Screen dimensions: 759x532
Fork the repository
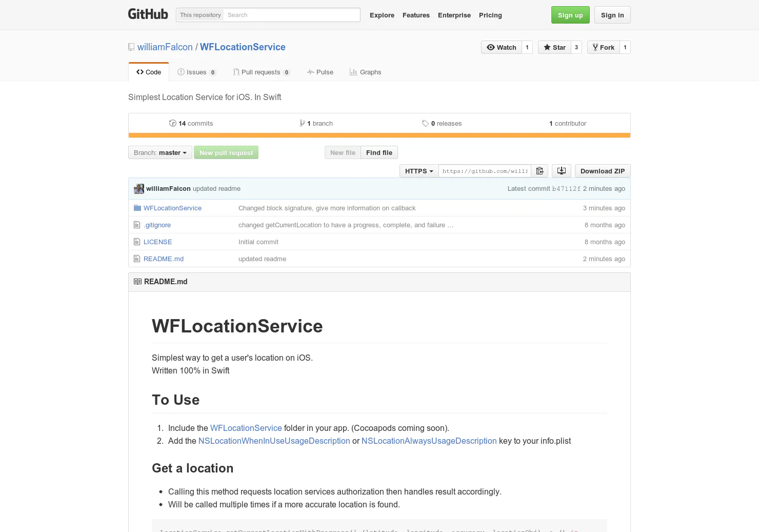(603, 47)
